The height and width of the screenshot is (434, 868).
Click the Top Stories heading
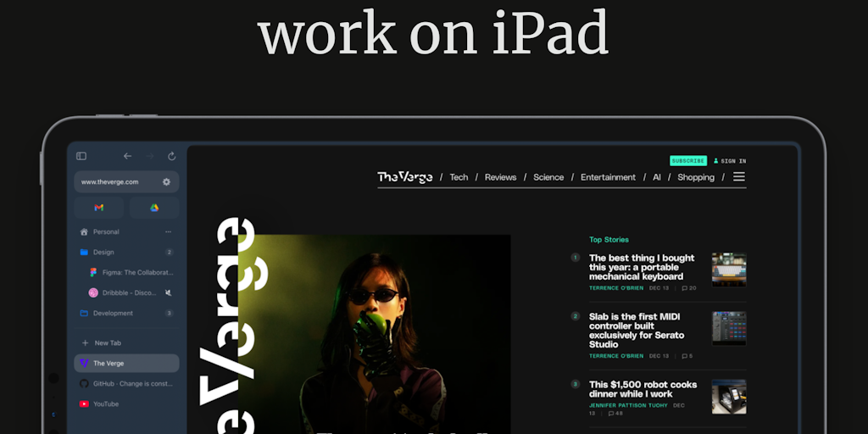(609, 240)
